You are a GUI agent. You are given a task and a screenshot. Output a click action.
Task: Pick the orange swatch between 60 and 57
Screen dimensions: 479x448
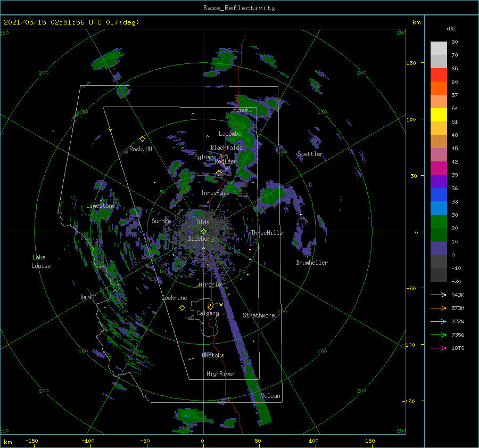(439, 88)
